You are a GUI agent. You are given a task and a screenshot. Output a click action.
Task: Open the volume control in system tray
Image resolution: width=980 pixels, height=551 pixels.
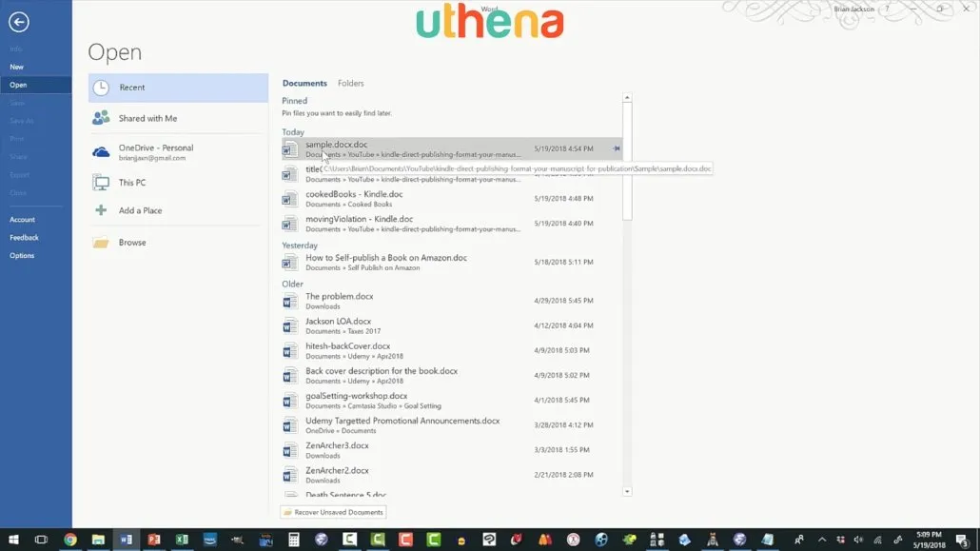858,540
